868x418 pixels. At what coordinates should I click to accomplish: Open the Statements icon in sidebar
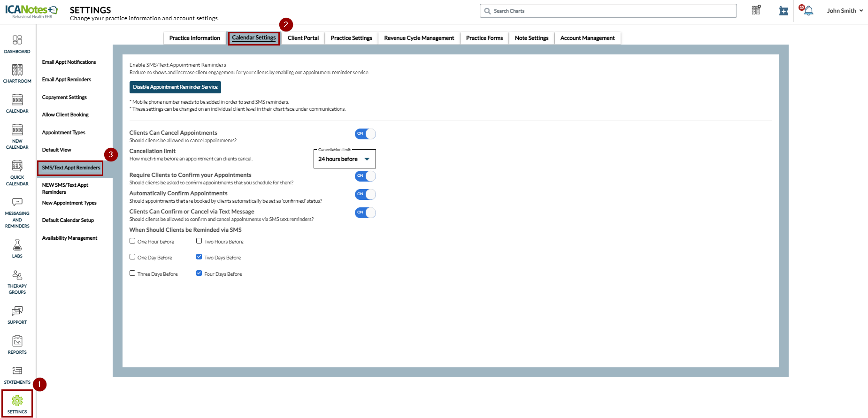[17, 371]
